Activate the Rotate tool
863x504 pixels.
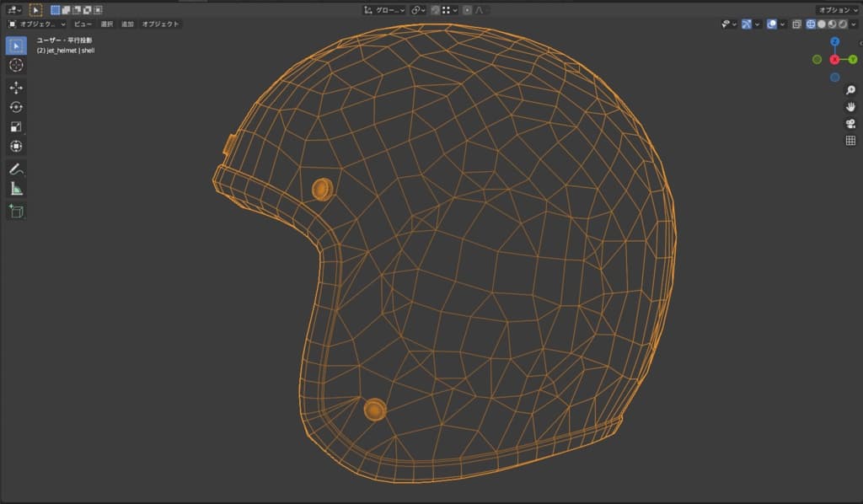(16, 107)
